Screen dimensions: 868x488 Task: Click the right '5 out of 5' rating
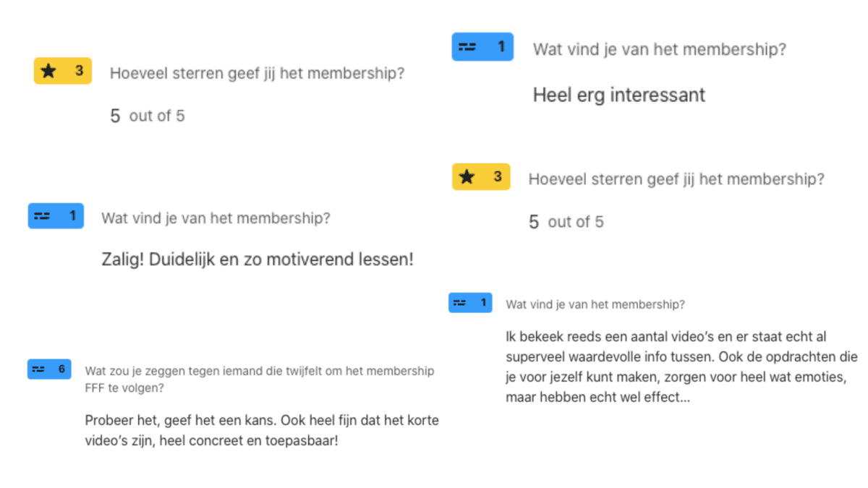click(566, 222)
